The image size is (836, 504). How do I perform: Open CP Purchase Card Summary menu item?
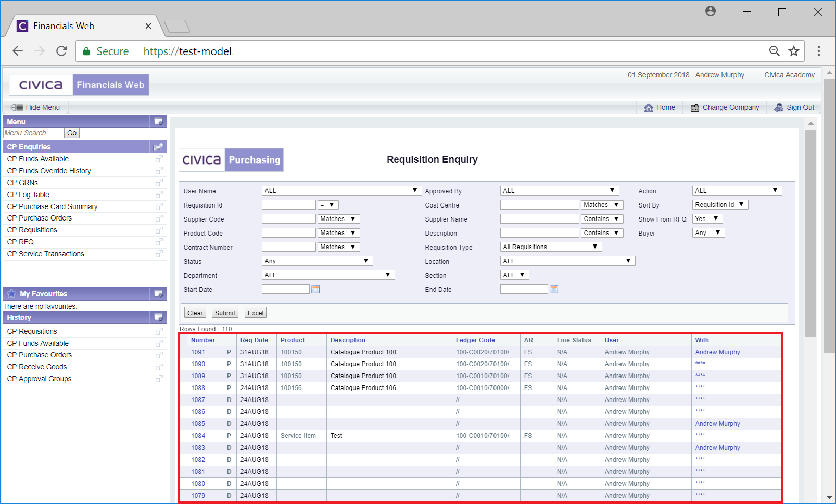pos(52,206)
